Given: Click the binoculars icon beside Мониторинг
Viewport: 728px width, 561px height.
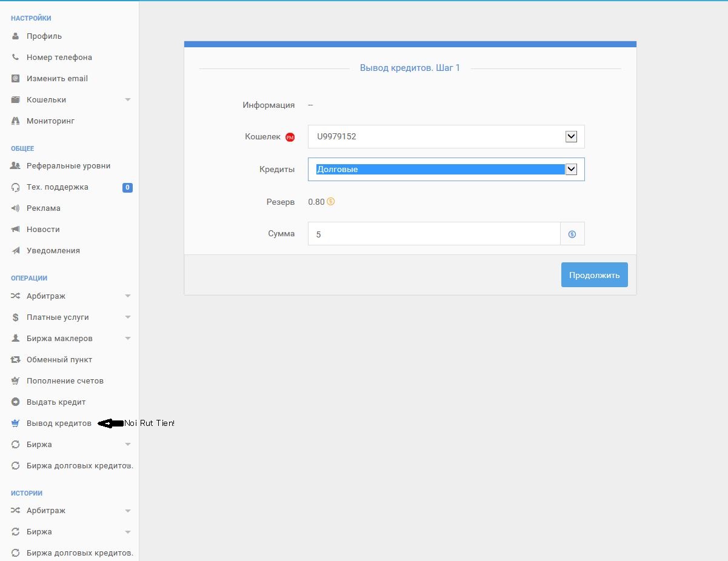Looking at the screenshot, I should pos(16,121).
